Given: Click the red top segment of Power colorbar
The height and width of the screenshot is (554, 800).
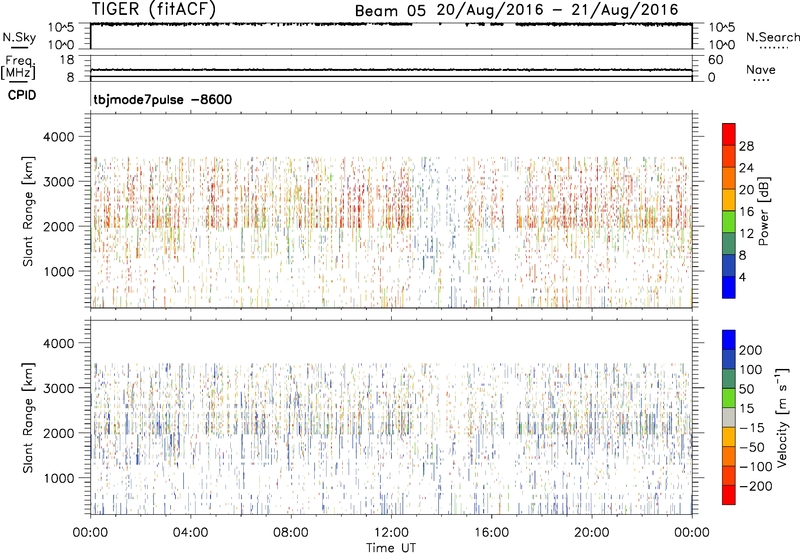Looking at the screenshot, I should click(x=729, y=134).
